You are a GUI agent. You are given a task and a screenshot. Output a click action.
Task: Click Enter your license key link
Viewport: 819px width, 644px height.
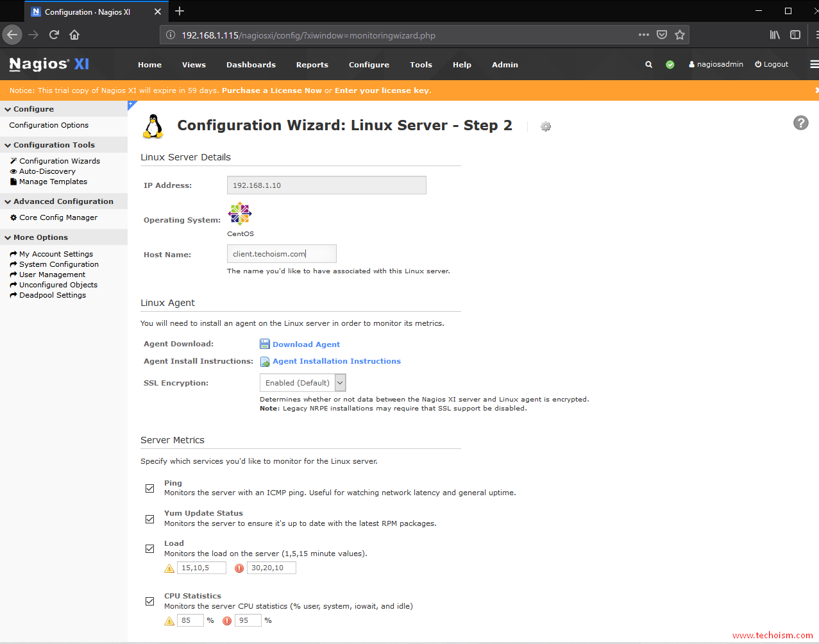[382, 90]
